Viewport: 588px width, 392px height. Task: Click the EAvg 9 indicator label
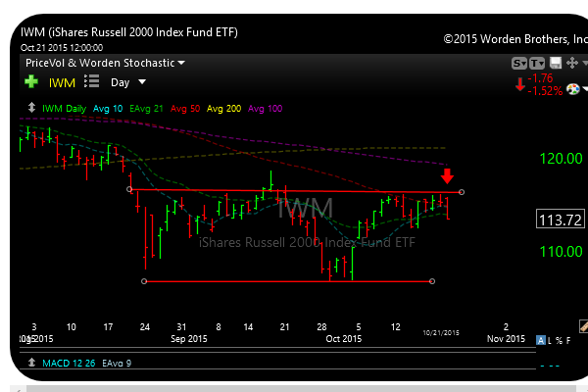(x=117, y=364)
